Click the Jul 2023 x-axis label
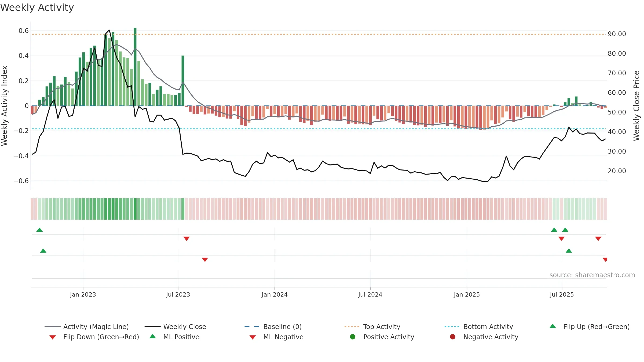Screen dimensions: 644x362 [178, 294]
